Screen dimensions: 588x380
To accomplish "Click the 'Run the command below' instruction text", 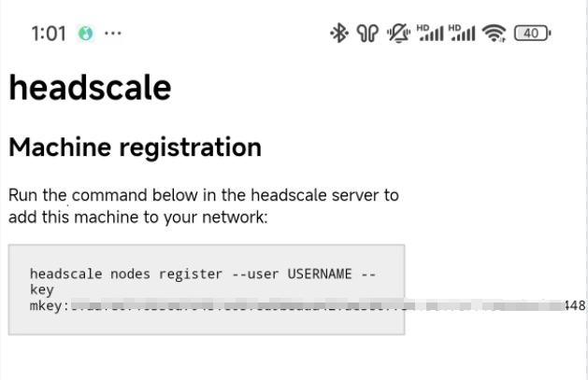I will (x=204, y=195).
